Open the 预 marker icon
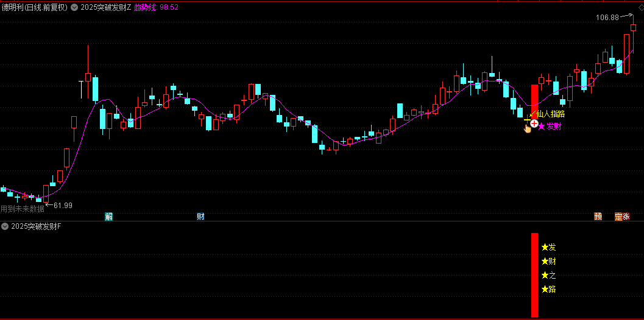644x320 pixels. tap(598, 217)
